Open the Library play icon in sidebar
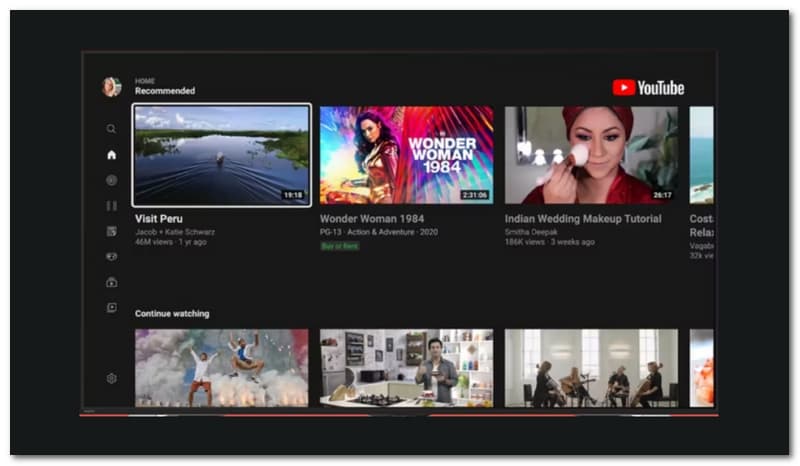800x466 pixels. pyautogui.click(x=111, y=308)
